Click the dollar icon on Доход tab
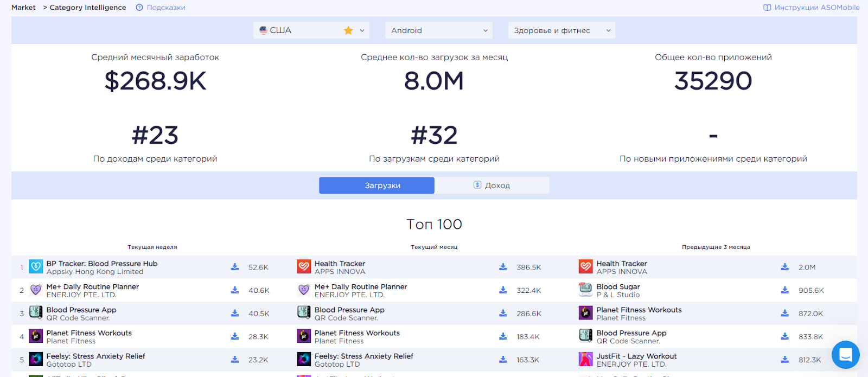The height and width of the screenshot is (377, 868). [x=477, y=185]
